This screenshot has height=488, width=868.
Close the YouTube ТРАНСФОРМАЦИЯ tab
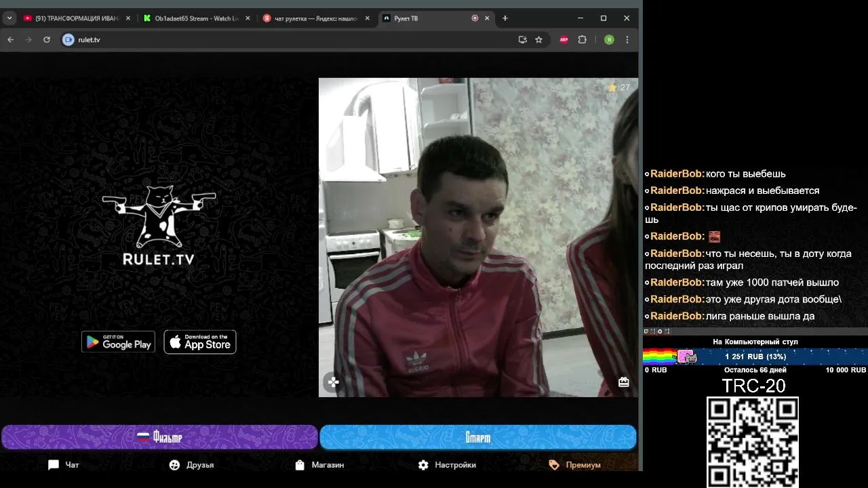pos(128,18)
